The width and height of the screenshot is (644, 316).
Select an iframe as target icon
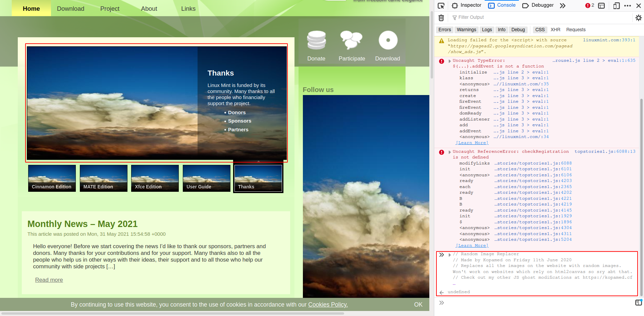pos(601,5)
